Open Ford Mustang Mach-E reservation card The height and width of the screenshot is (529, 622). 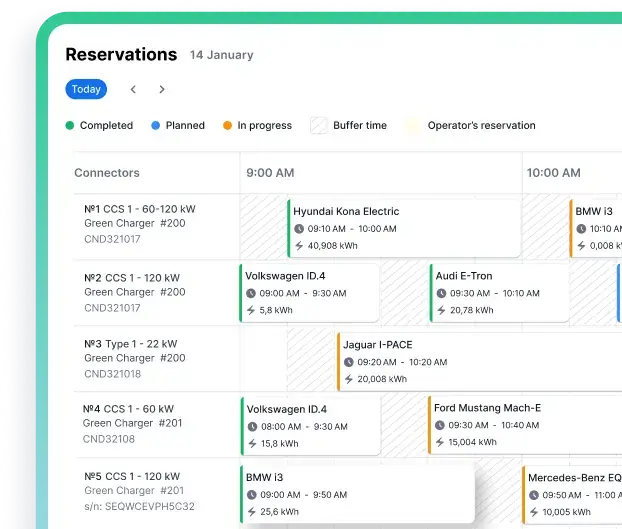coord(525,425)
